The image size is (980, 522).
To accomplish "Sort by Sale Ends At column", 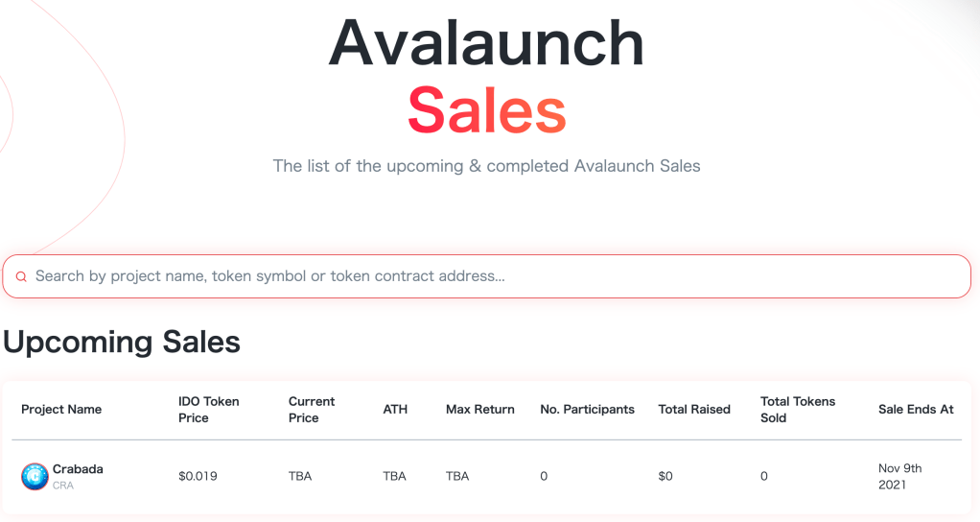I will (916, 410).
